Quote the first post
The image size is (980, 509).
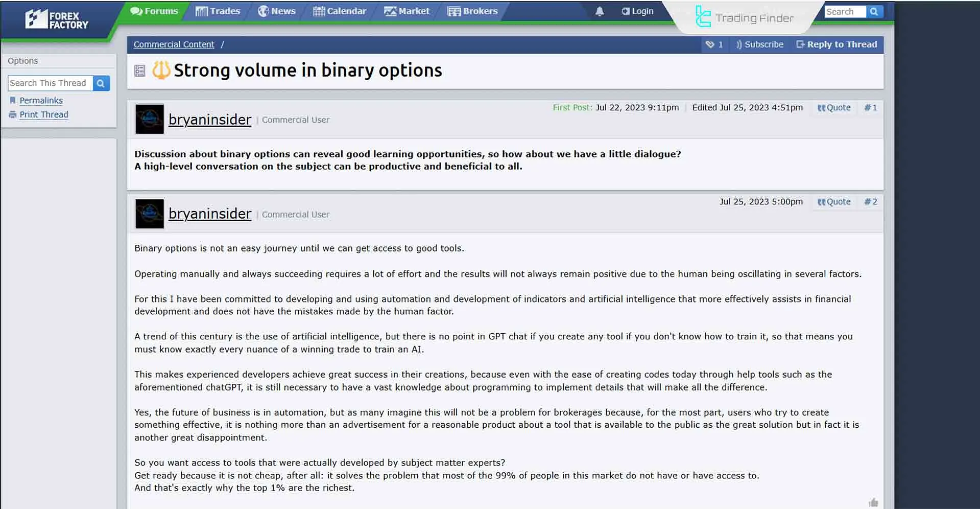point(834,108)
